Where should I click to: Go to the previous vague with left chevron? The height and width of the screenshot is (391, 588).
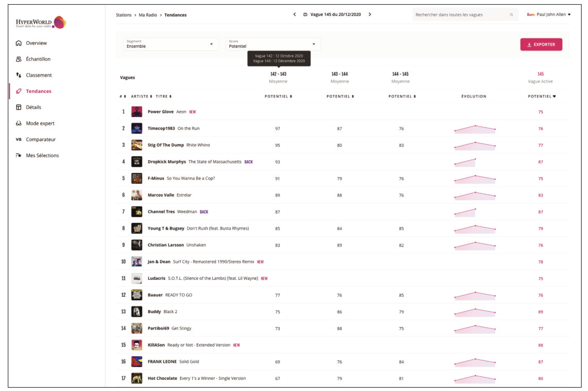tap(295, 14)
